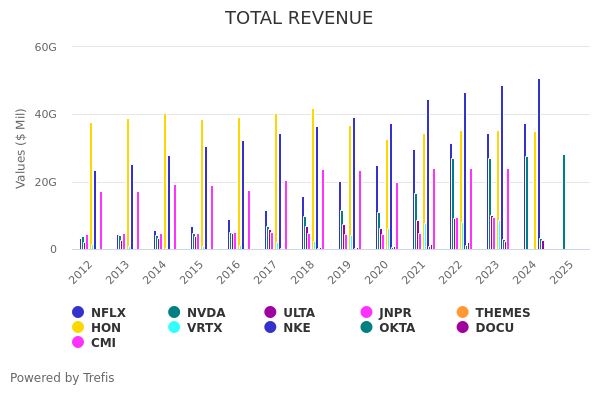Click the Powered by Trefis credit
The height and width of the screenshot is (400, 600).
(x=62, y=378)
